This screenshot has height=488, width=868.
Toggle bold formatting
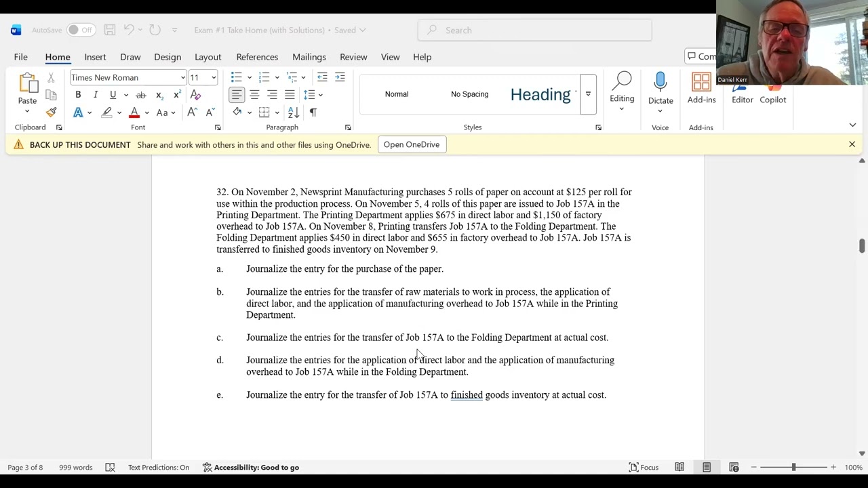(x=78, y=95)
